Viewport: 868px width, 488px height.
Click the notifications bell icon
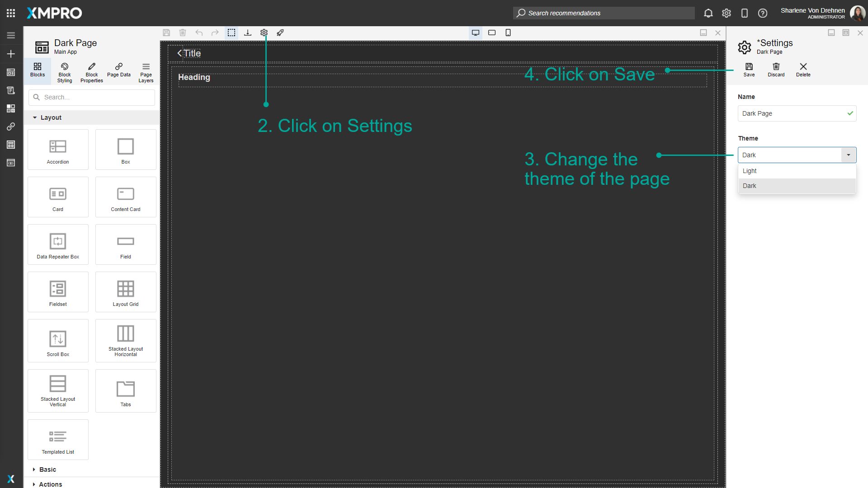[708, 13]
